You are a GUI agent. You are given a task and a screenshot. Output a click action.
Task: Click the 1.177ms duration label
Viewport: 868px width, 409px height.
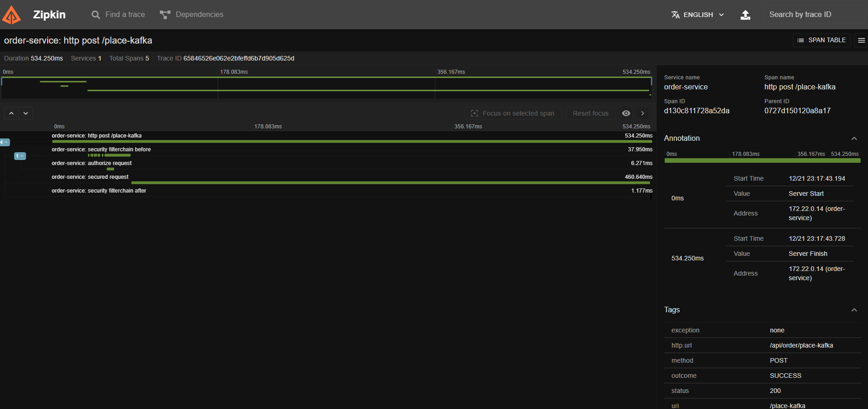click(x=642, y=191)
